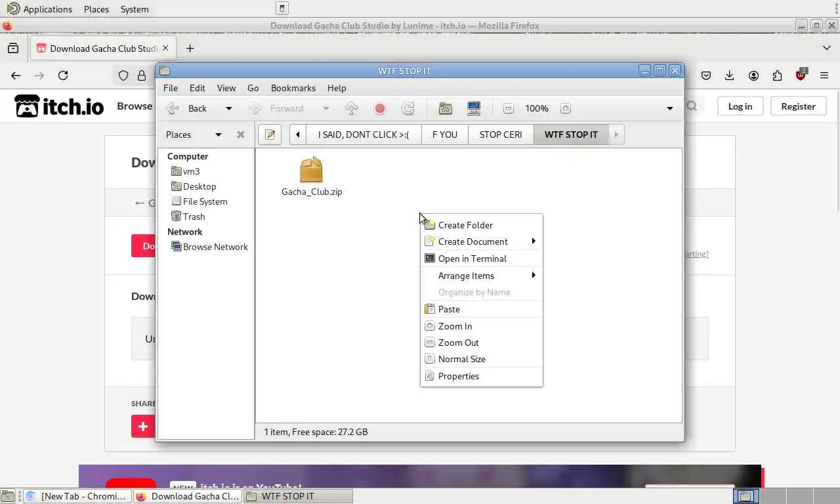Screen dimensions: 840x504
Task: Open Browse Network in the sidebar
Action: (x=209, y=247)
